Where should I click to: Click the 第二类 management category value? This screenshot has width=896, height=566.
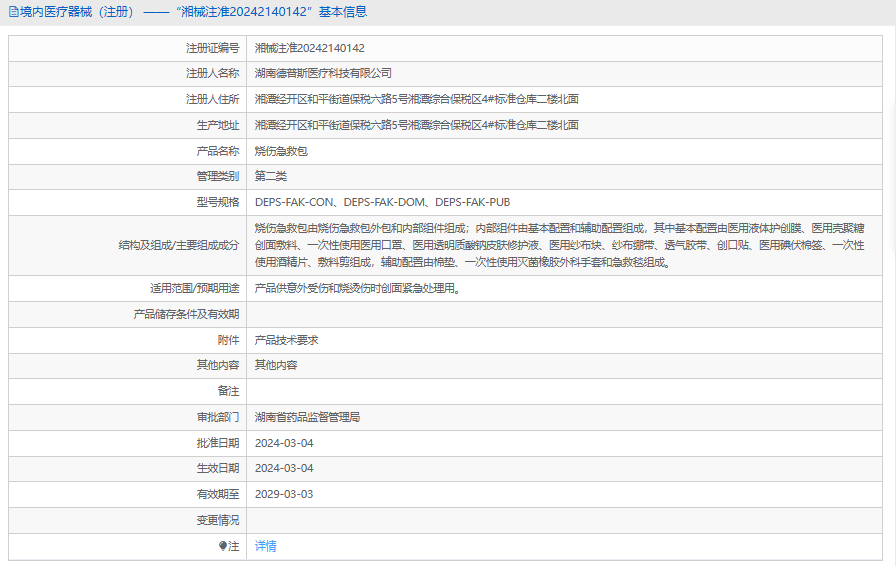(x=270, y=176)
